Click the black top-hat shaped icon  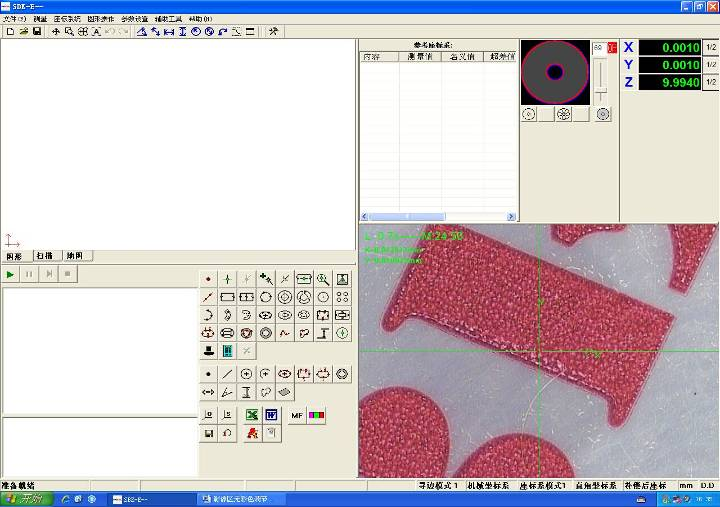click(x=208, y=351)
